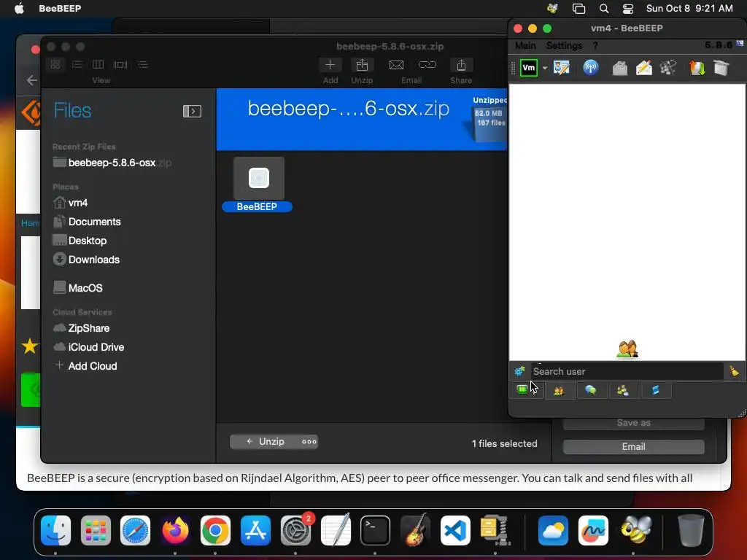Screen dimensions: 747x560
Task: Select MacOS drive in sidebar
Action: point(77,288)
